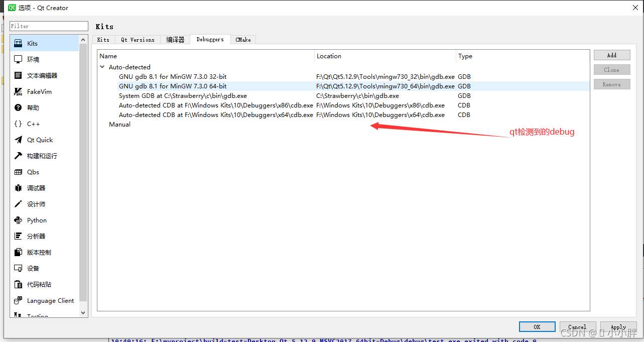The width and height of the screenshot is (644, 342).
Task: Select System GDB at C:\Strawberry row
Action: point(343,96)
